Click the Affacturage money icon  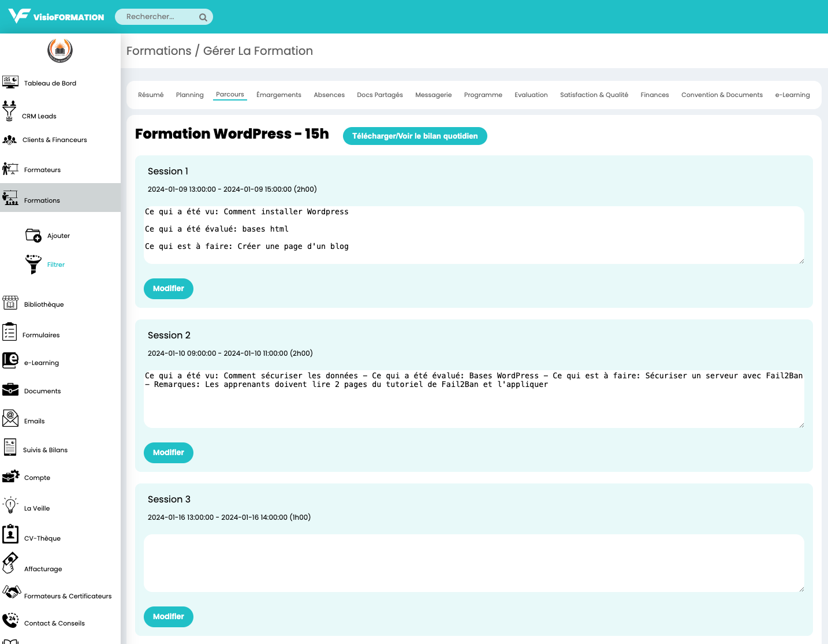(10, 563)
